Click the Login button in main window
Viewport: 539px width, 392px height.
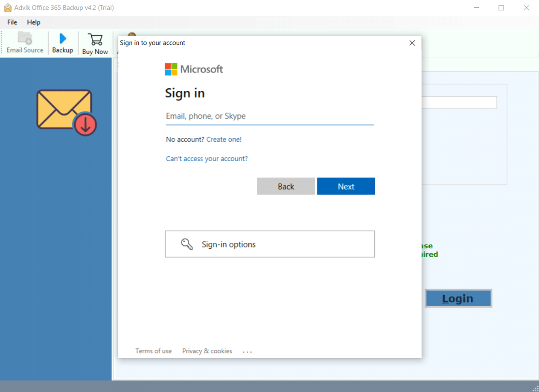click(458, 299)
